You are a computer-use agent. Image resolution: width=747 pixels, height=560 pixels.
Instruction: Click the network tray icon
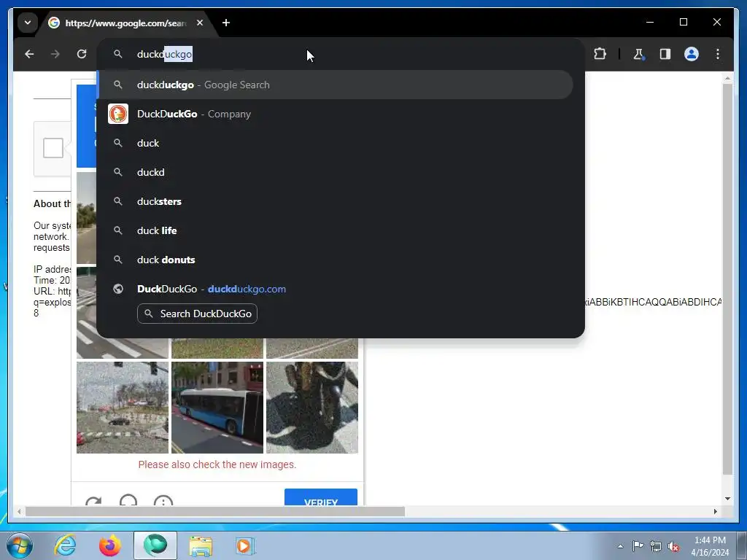[656, 546]
